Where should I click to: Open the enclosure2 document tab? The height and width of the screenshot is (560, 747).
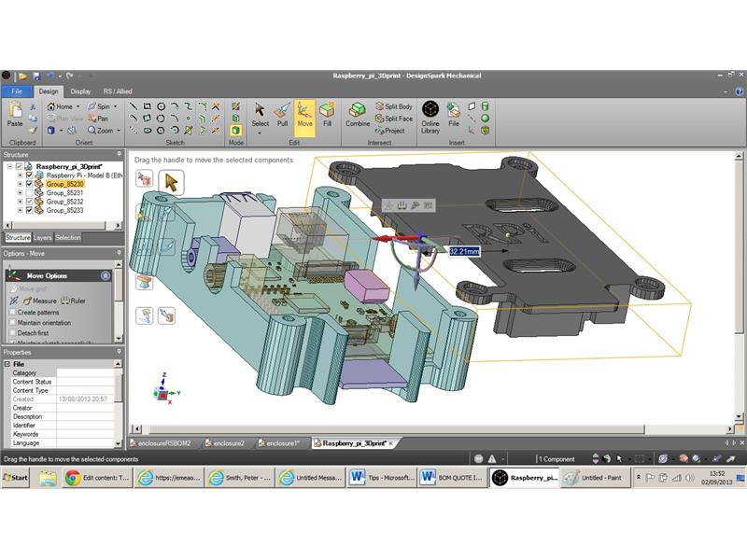pos(224,443)
